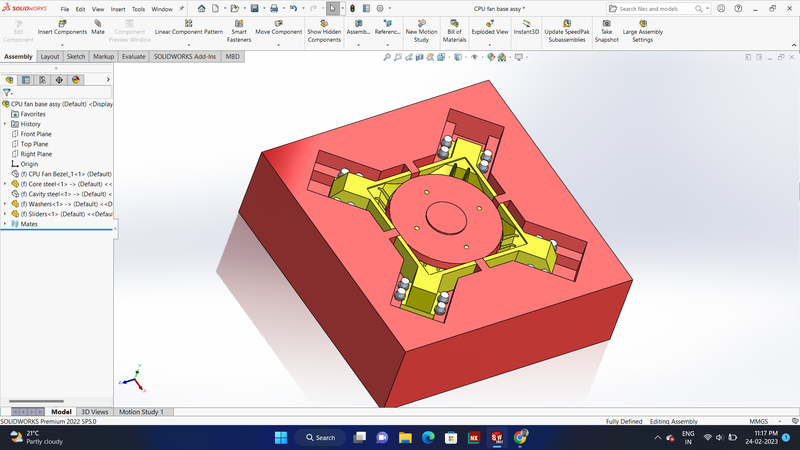Open the DisplayManager appearance tab icon
Viewport: 800px width, 450px height.
click(x=77, y=80)
